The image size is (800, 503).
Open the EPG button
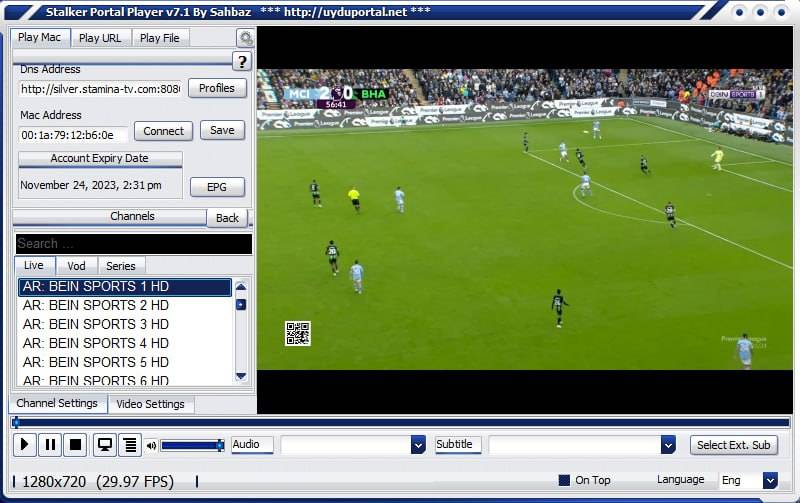tap(217, 187)
